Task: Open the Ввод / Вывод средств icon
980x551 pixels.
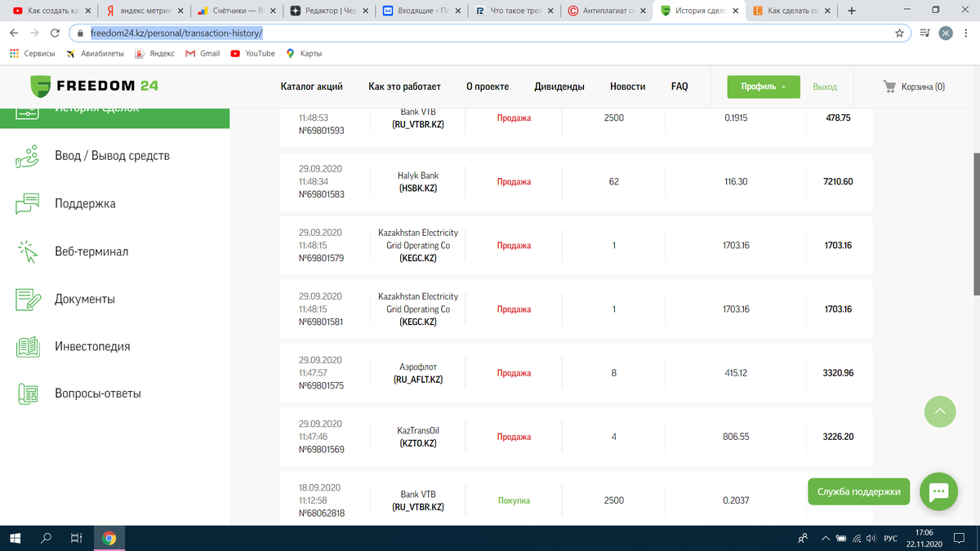Action: [29, 156]
